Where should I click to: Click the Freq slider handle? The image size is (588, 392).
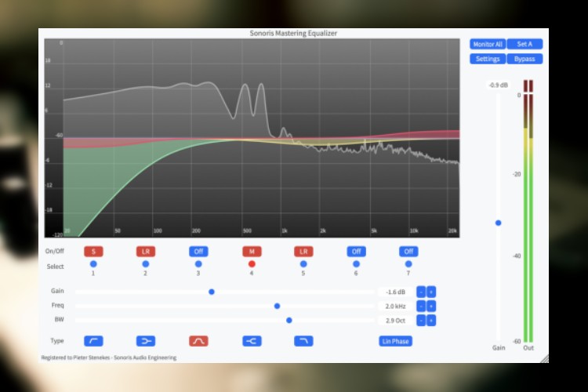pos(277,306)
